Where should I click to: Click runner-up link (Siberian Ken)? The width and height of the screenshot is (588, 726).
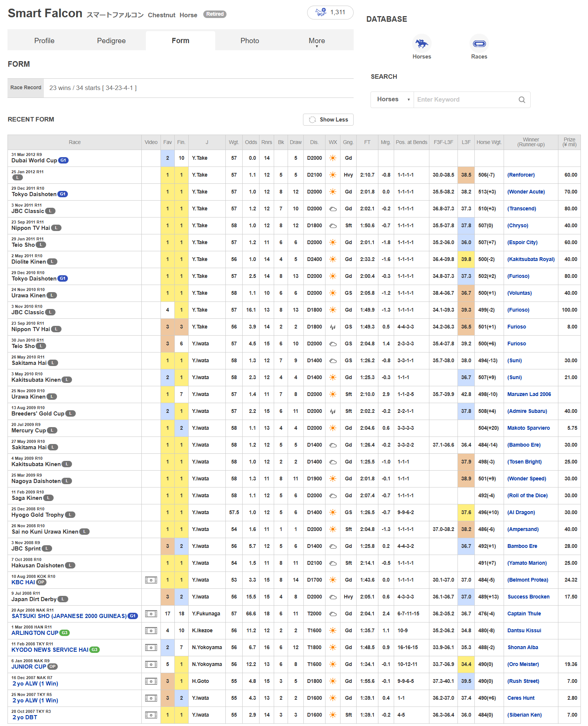pos(524,715)
